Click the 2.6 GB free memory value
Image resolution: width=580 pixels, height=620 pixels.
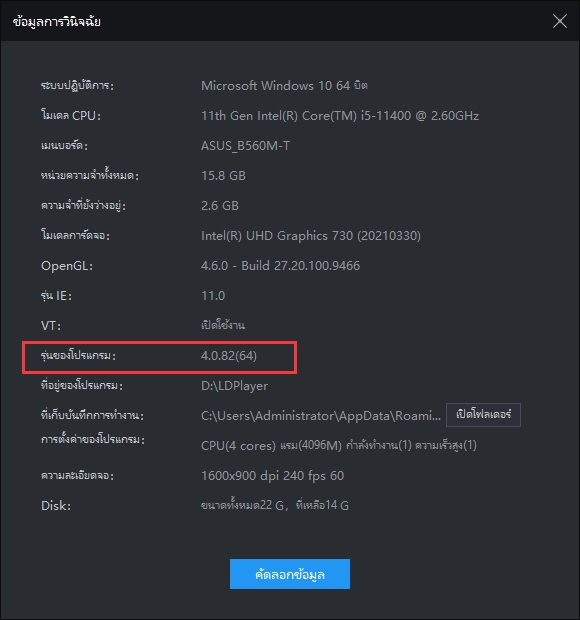(x=220, y=206)
